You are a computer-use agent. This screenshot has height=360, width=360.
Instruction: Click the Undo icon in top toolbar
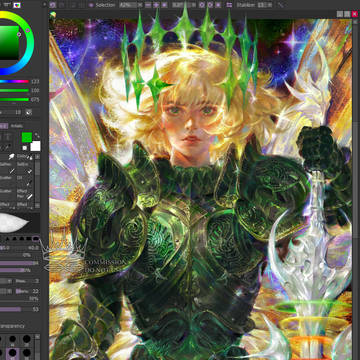click(x=52, y=5)
